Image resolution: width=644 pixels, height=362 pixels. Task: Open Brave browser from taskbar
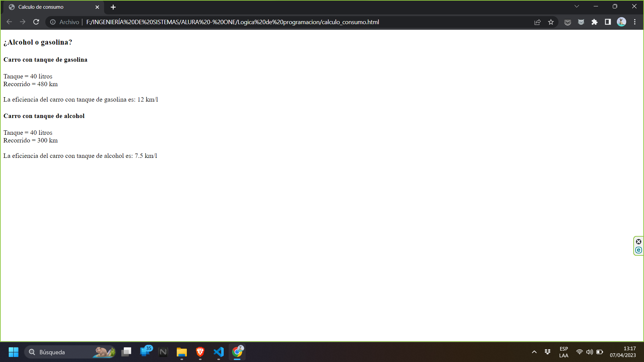coord(200,352)
